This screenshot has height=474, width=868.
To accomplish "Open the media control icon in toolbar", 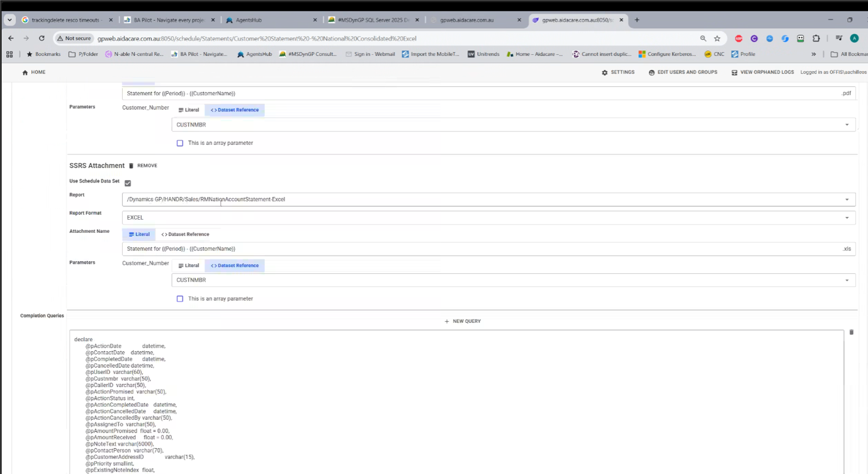I will pos(839,38).
